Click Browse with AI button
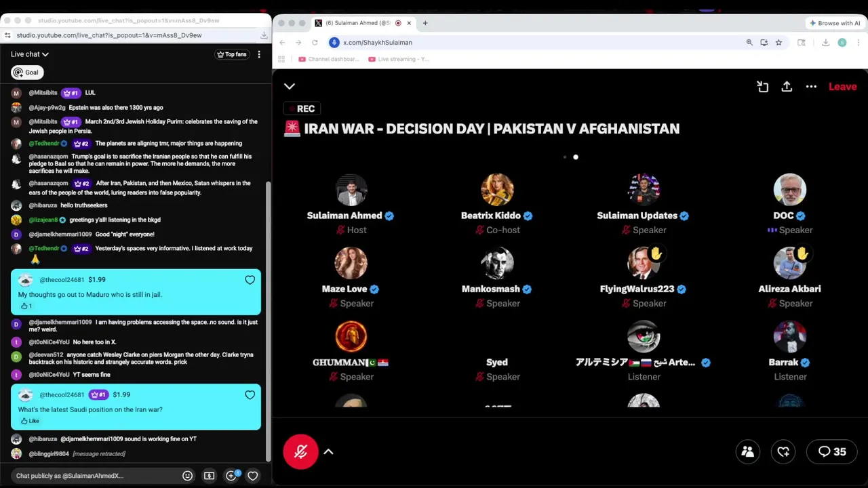868x488 pixels. point(835,23)
